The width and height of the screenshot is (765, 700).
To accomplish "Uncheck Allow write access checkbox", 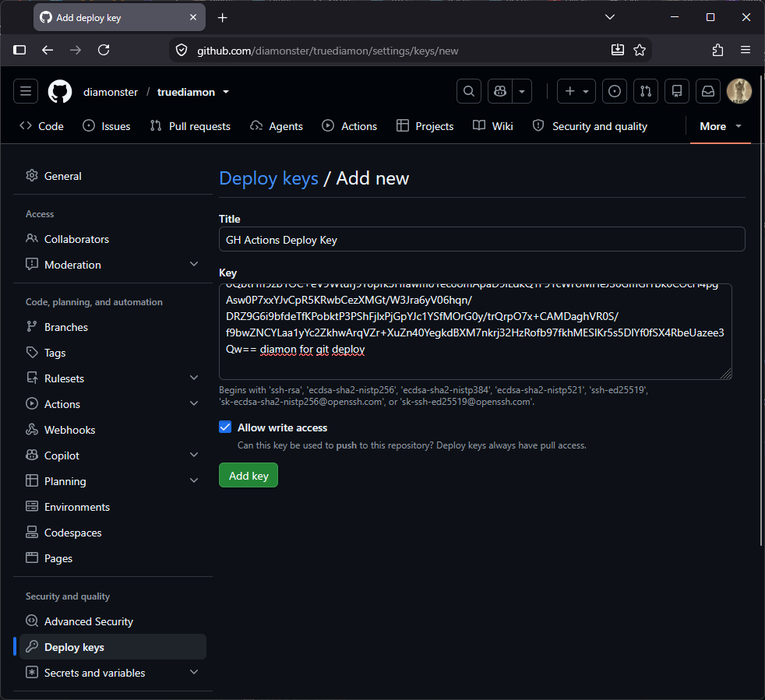I will pyautogui.click(x=225, y=427).
